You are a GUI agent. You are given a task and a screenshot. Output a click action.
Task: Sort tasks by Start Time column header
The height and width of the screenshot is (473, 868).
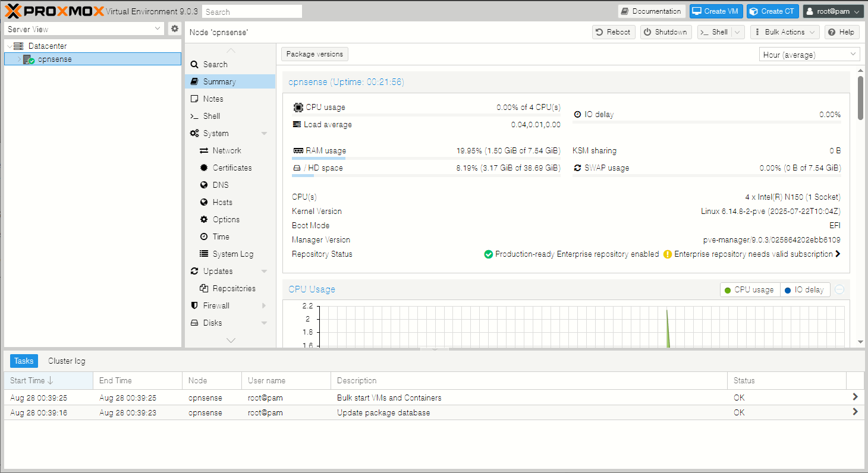tap(48, 380)
